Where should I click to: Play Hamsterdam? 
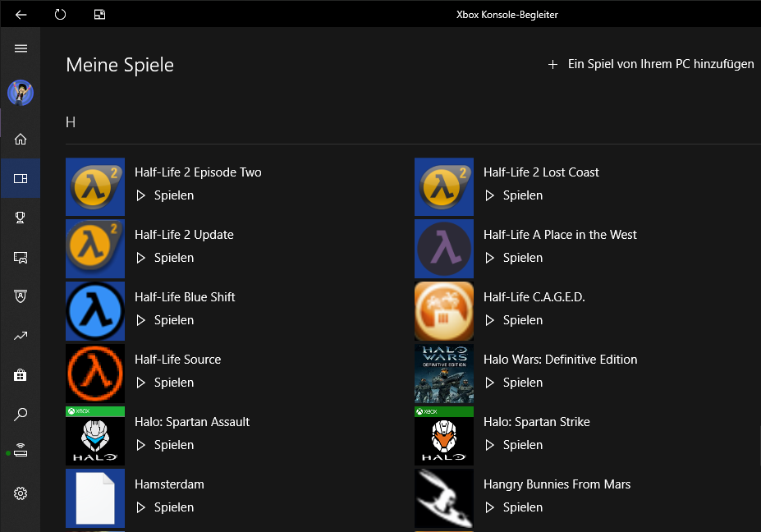coord(165,507)
